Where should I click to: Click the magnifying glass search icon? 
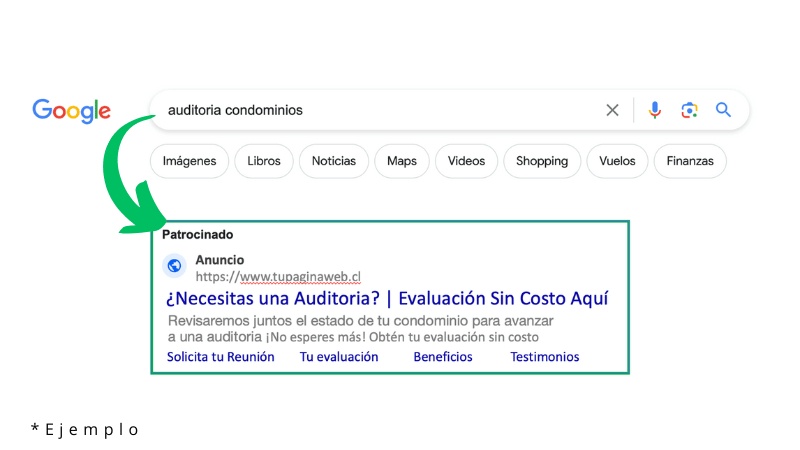(x=723, y=110)
